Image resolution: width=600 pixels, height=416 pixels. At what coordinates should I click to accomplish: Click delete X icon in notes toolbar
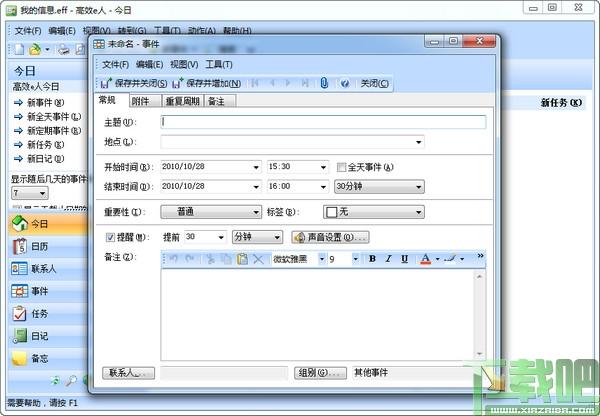point(258,259)
